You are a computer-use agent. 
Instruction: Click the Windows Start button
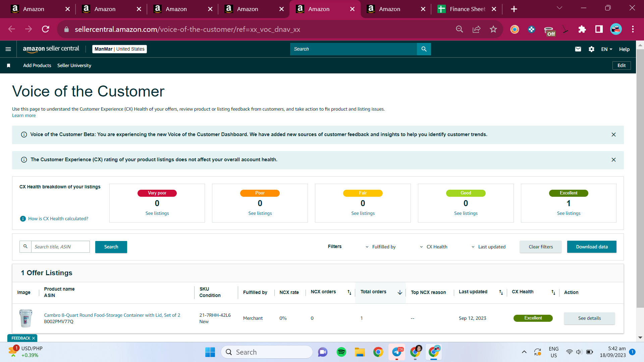point(210,352)
